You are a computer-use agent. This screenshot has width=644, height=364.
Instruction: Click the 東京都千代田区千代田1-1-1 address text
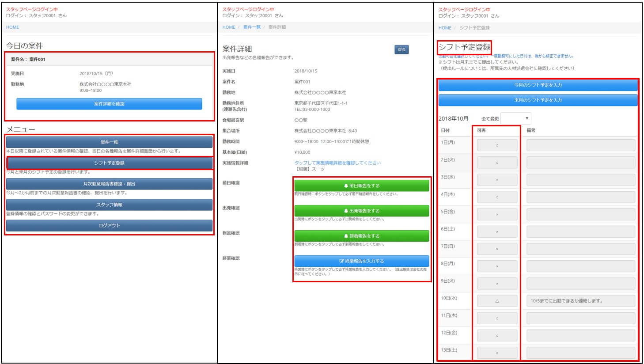(321, 103)
